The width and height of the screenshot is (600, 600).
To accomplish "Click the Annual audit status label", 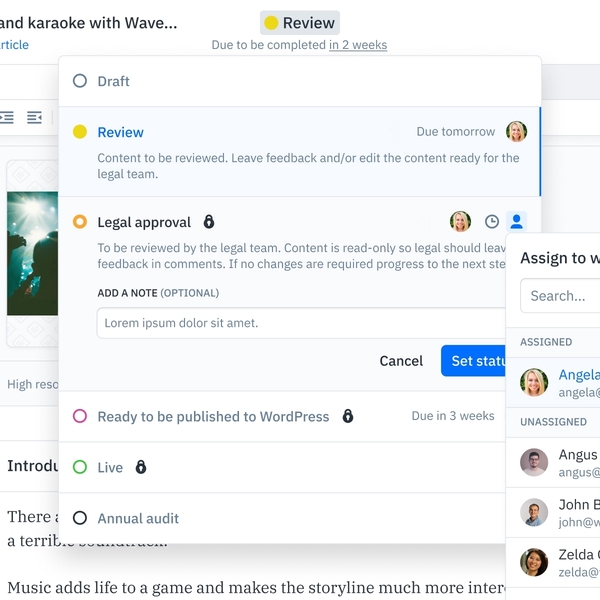I will [x=138, y=518].
